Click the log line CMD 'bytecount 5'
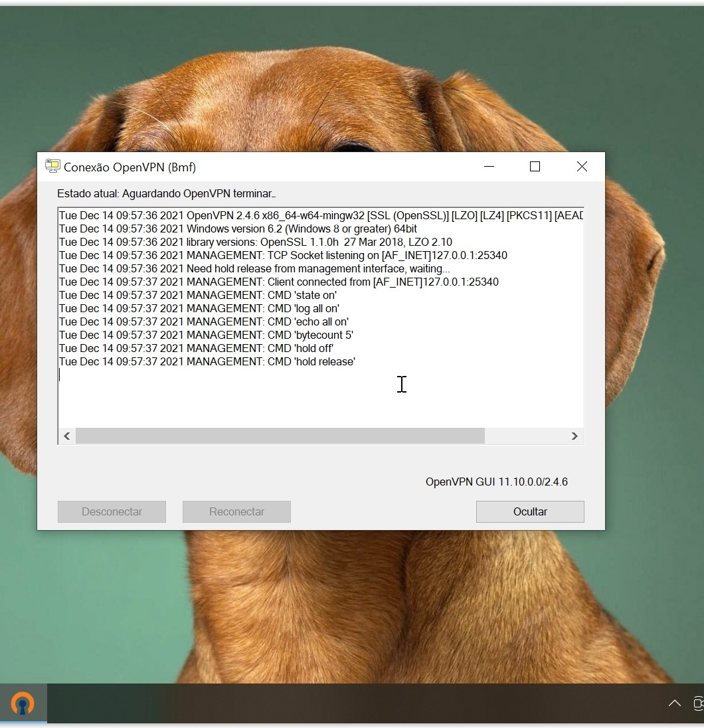Viewport: 704px width, 728px height. pos(206,335)
